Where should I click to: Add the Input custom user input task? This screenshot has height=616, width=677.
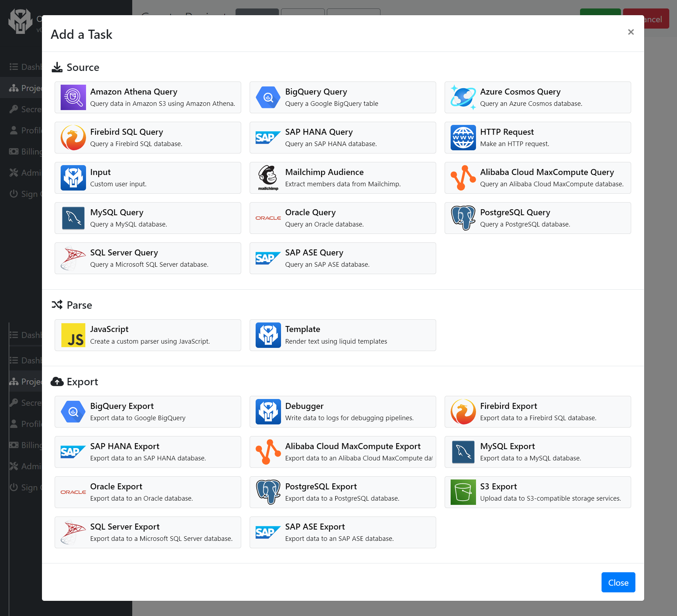[148, 178]
